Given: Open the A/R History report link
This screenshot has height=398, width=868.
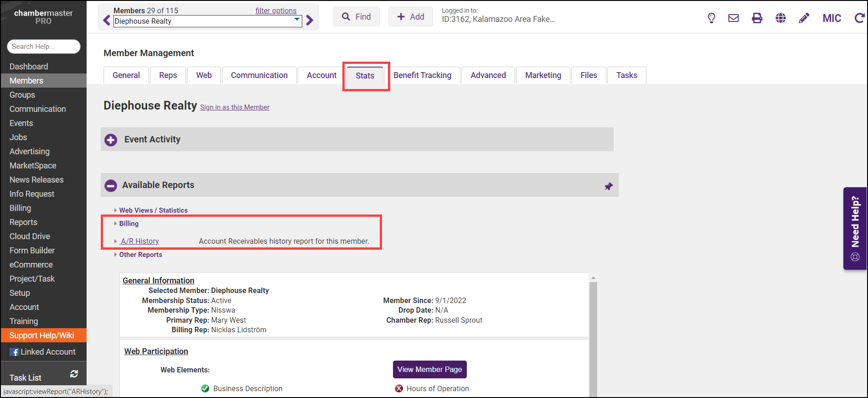Looking at the screenshot, I should pyautogui.click(x=139, y=241).
